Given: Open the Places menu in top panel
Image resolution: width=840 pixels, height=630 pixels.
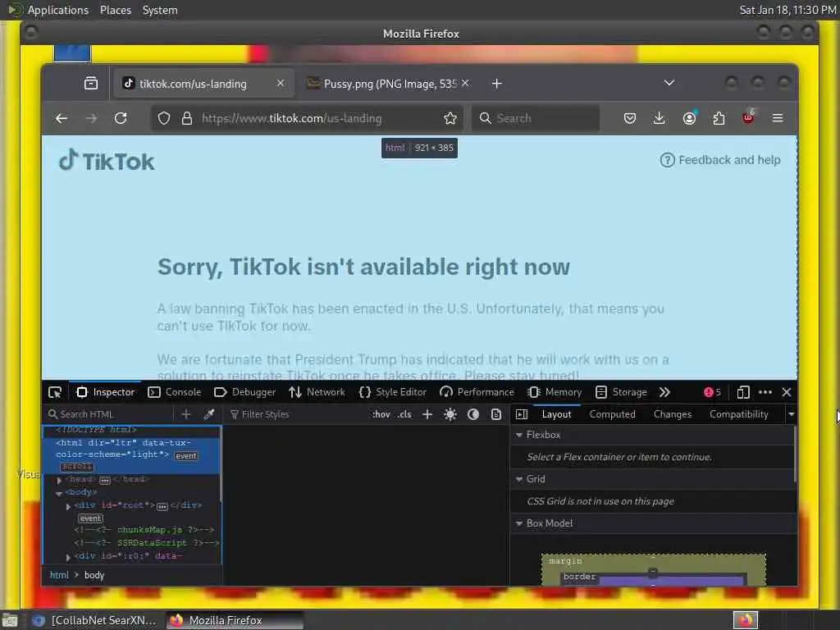Looking at the screenshot, I should pos(115,10).
